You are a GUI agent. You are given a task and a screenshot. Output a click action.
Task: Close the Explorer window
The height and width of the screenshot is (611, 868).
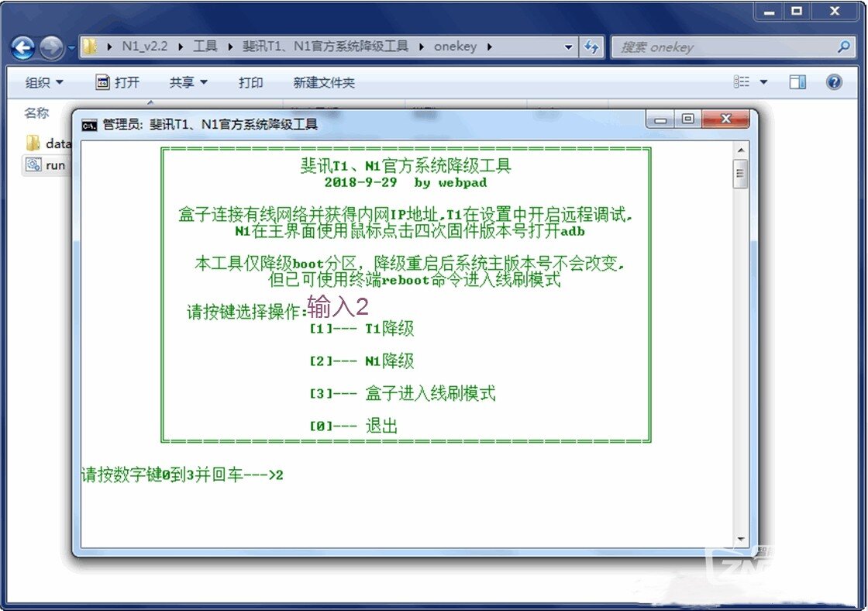[835, 11]
